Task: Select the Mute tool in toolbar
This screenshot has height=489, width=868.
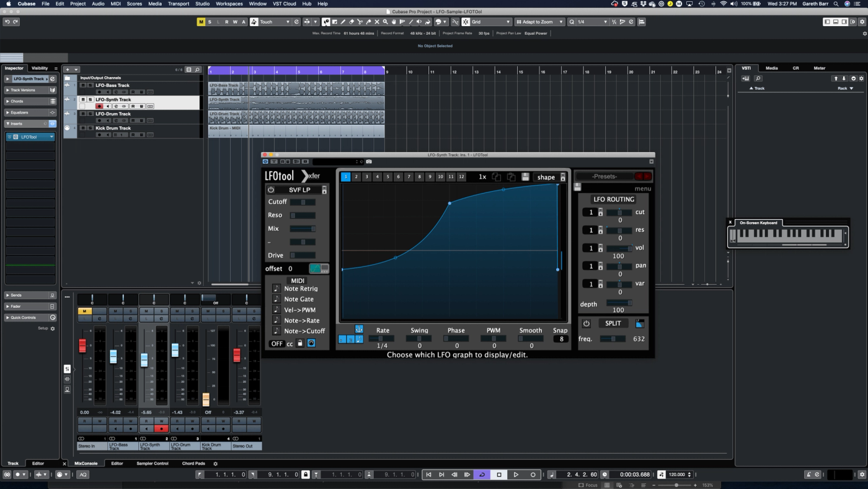Action: (x=377, y=22)
